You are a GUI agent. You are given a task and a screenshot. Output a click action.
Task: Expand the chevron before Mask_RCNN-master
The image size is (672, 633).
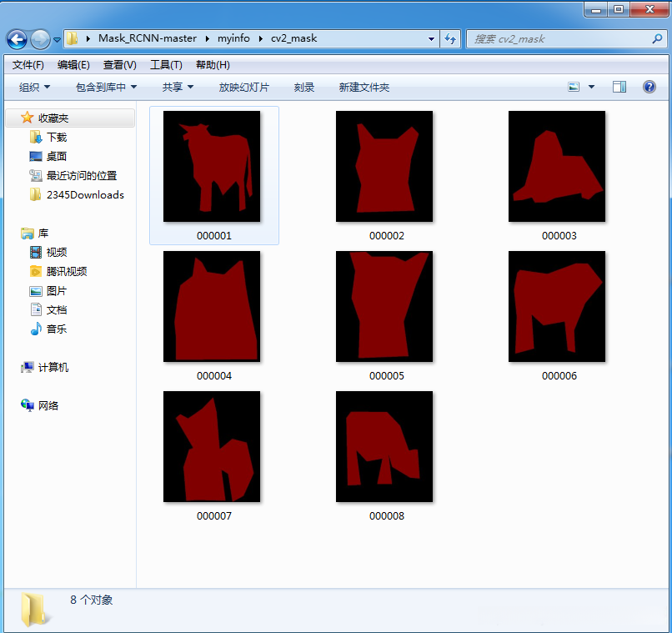tap(88, 39)
